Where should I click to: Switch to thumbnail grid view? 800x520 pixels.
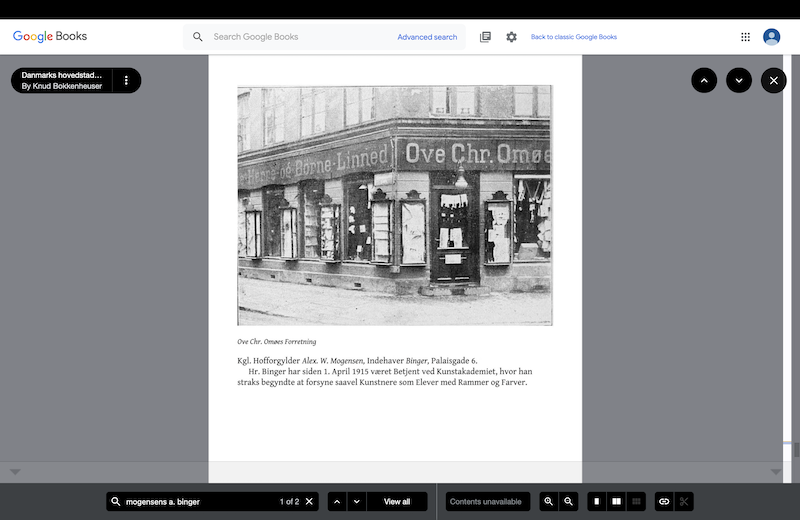[x=637, y=501]
